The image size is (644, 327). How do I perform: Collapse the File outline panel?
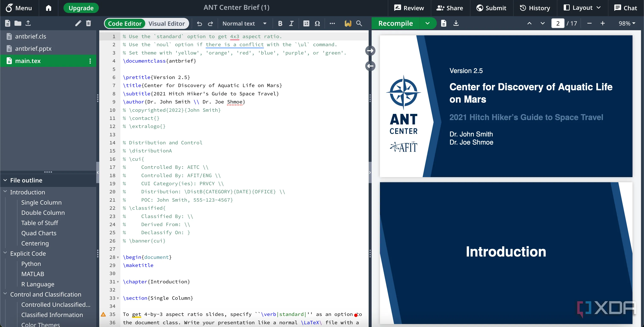tap(5, 180)
